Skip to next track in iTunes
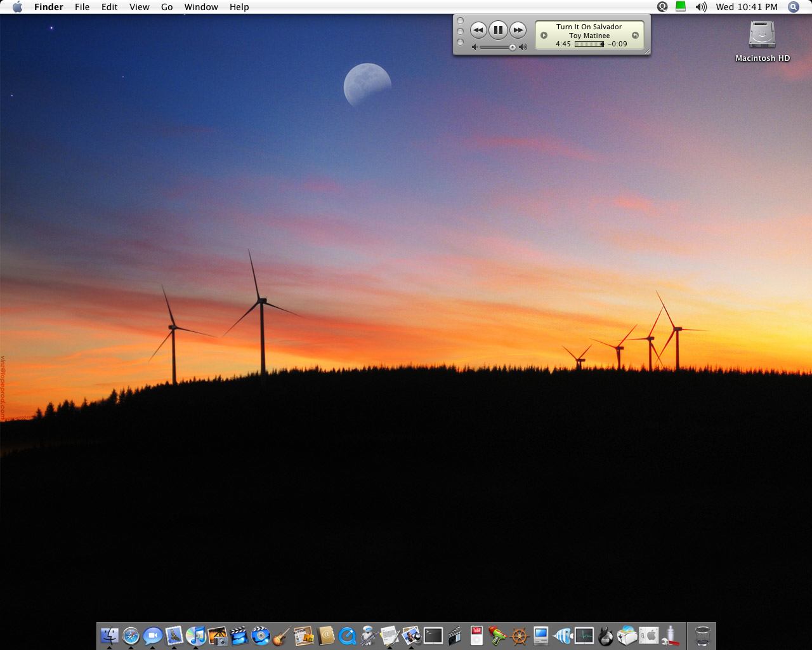The image size is (812, 650). point(518,30)
